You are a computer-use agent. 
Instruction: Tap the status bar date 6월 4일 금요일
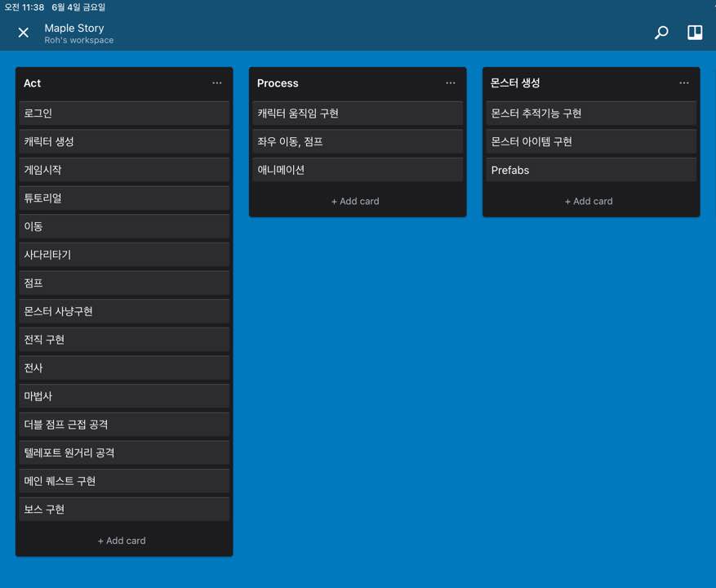pos(78,7)
